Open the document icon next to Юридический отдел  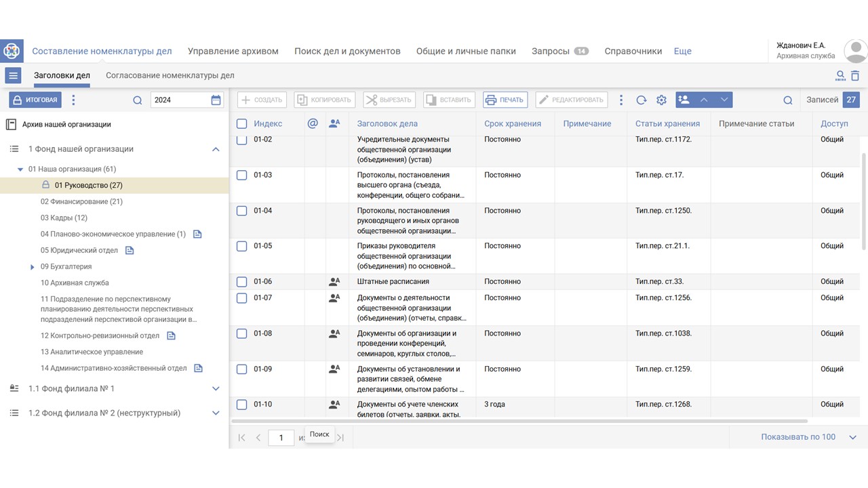130,251
